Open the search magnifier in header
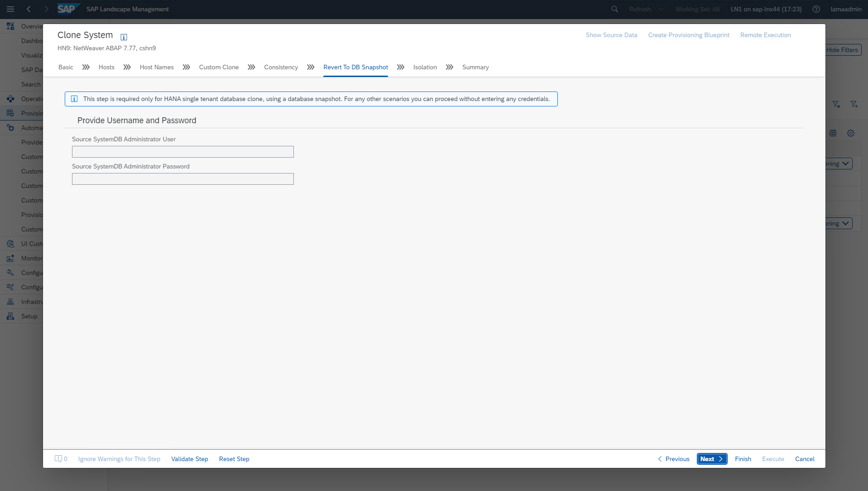This screenshot has height=491, width=868. coord(614,9)
